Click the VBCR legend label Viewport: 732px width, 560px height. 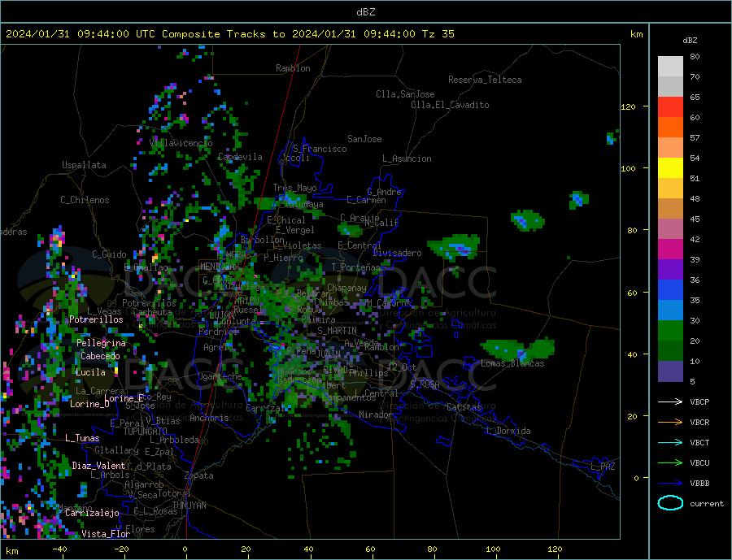(x=699, y=422)
